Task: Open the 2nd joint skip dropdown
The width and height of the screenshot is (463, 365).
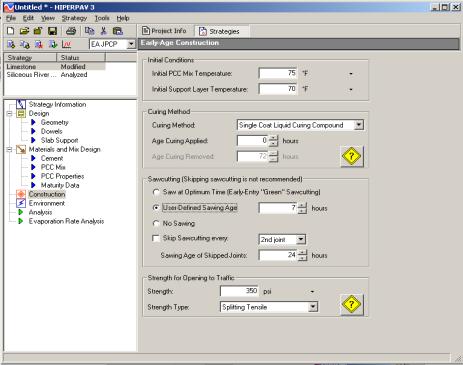Action: (x=301, y=239)
